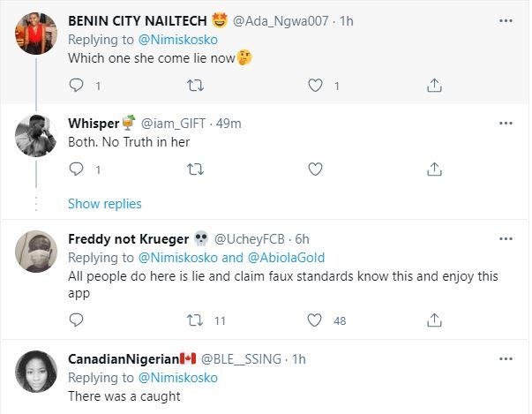Open more options on CanadianNigerian's tweet
This screenshot has height=414, width=532.
click(506, 358)
